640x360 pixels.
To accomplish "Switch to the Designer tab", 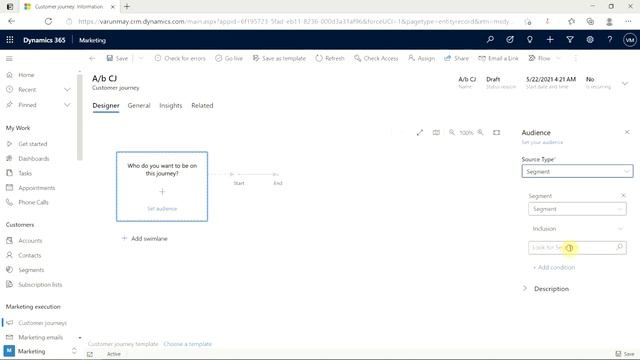I will 106,105.
